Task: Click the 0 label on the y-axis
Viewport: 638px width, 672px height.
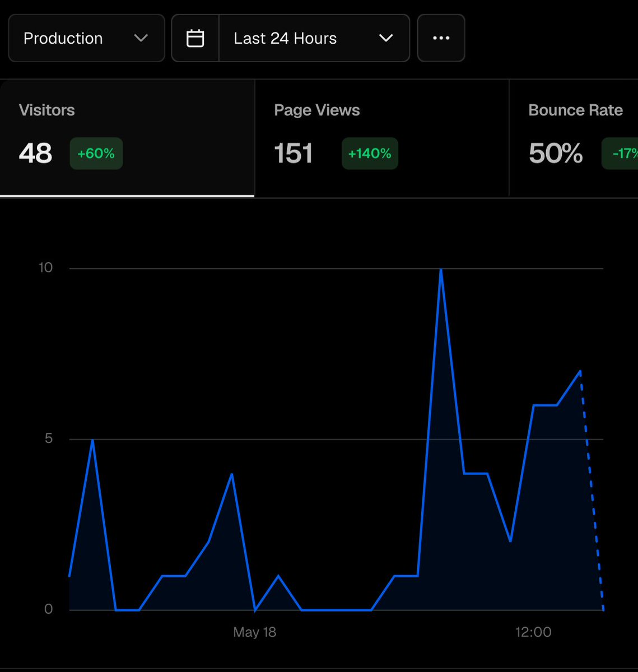Action: point(49,609)
